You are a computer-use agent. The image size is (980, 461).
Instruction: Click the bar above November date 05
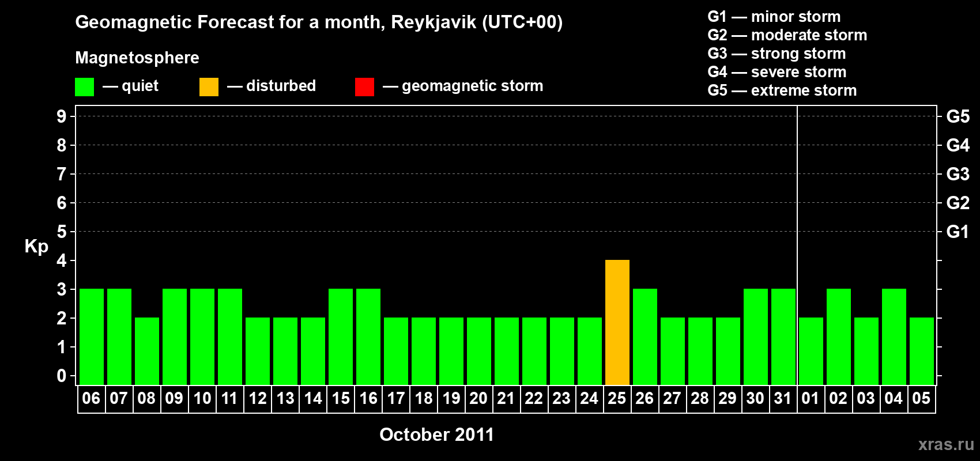922,351
